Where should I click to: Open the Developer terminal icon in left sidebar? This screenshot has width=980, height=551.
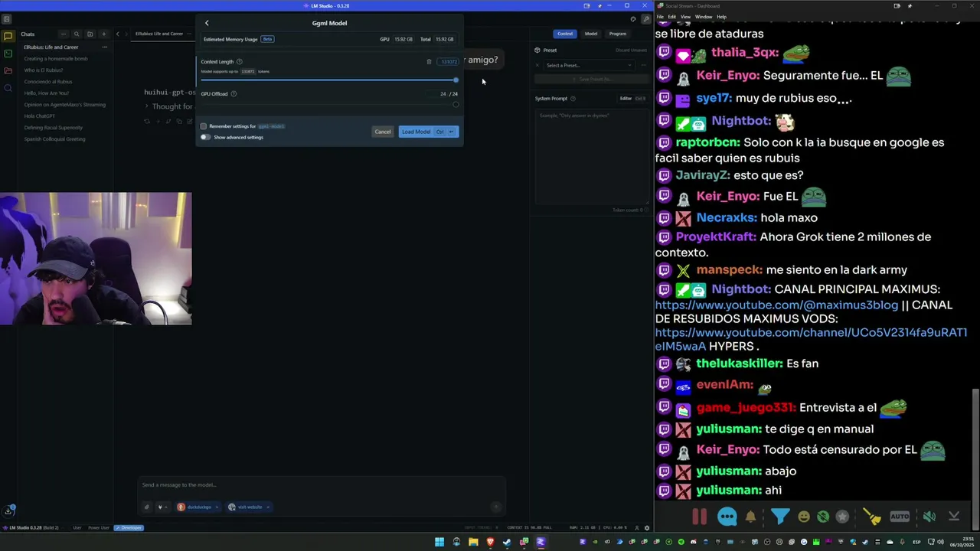click(x=8, y=54)
